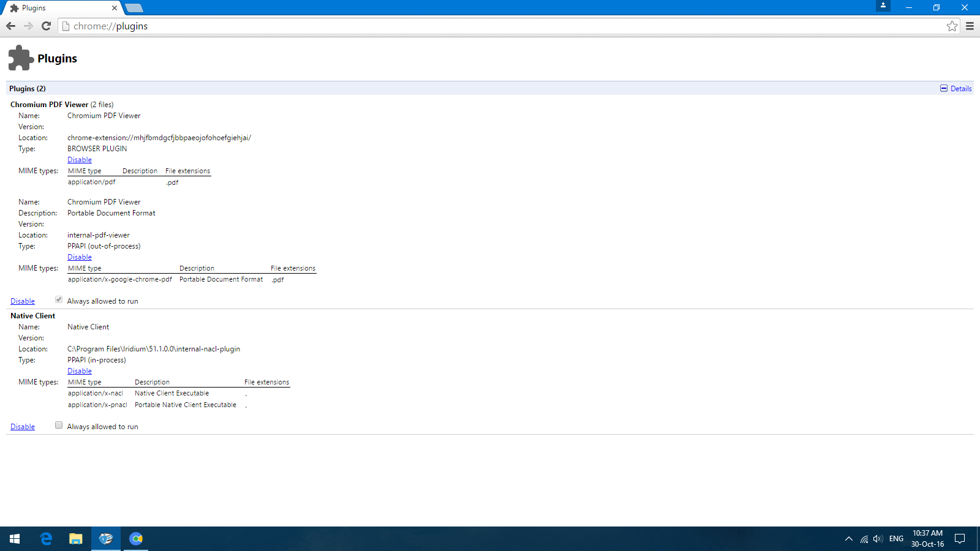Open the browser hamburger menu
Screen dimensions: 980x551
970,26
